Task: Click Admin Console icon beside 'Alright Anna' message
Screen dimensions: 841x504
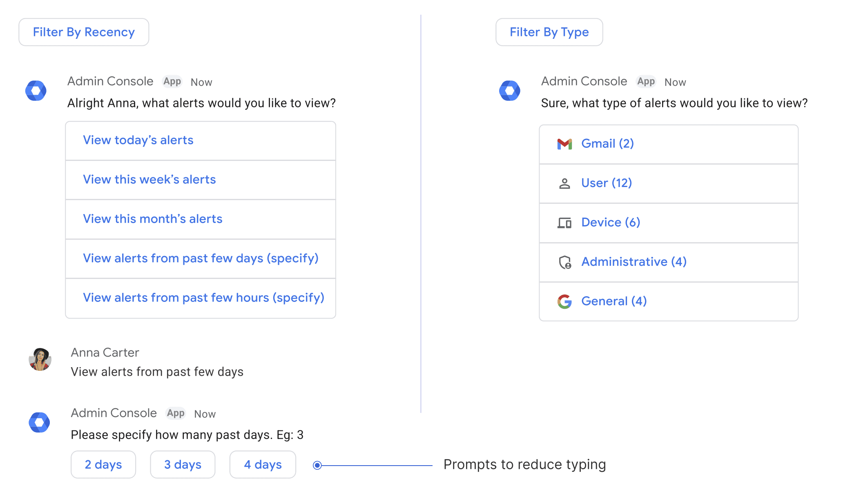Action: tap(36, 91)
